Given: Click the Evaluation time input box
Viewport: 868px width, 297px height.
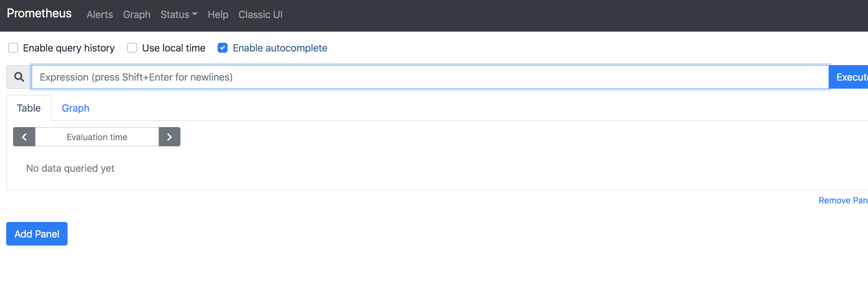Looking at the screenshot, I should click(x=97, y=137).
